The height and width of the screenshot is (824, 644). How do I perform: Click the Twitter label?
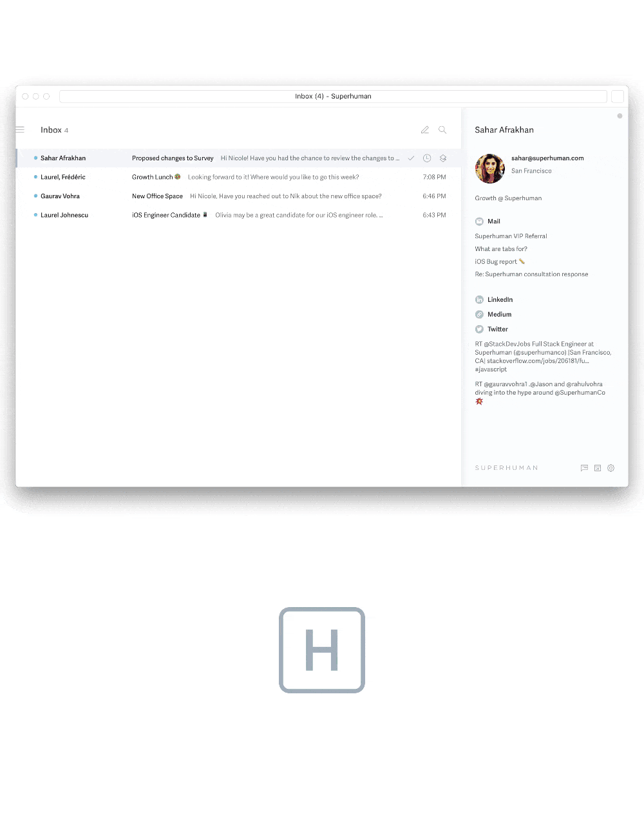click(x=497, y=330)
